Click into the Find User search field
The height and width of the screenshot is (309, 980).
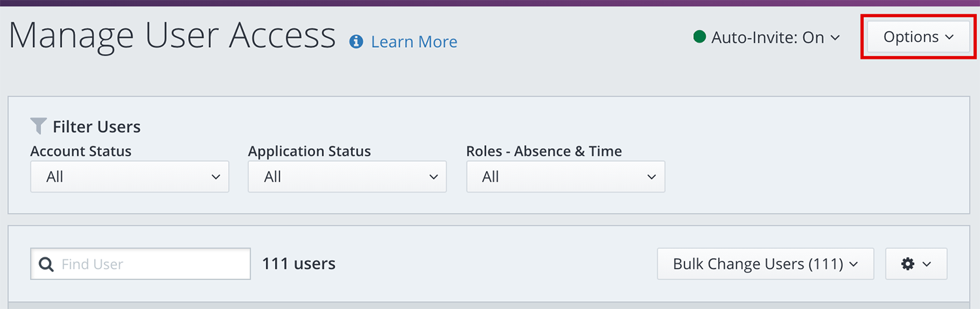pyautogui.click(x=154, y=265)
